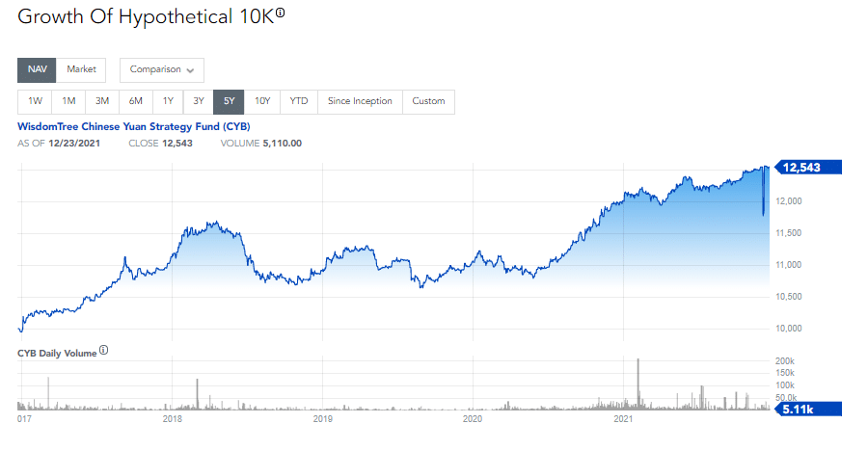Click the 12,543 price flag on chart
The width and height of the screenshot is (868, 450).
pos(808,167)
